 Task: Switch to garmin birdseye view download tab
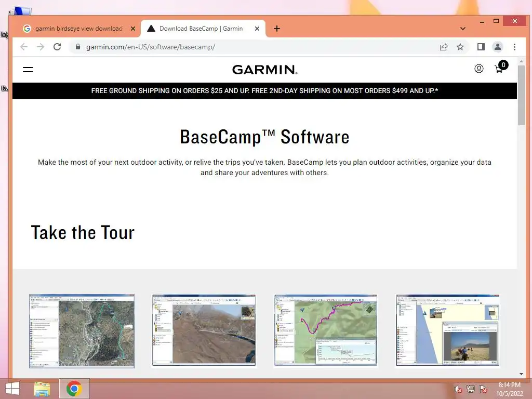[79, 29]
